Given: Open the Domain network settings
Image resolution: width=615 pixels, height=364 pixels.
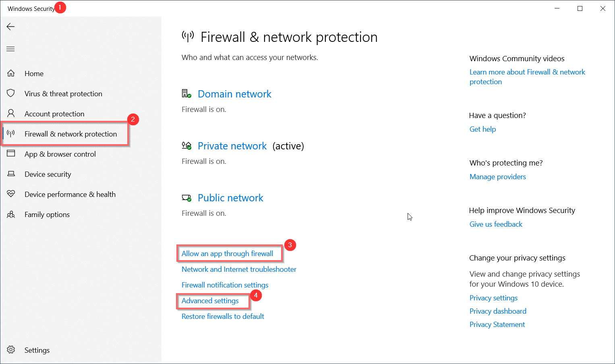Looking at the screenshot, I should click(234, 94).
